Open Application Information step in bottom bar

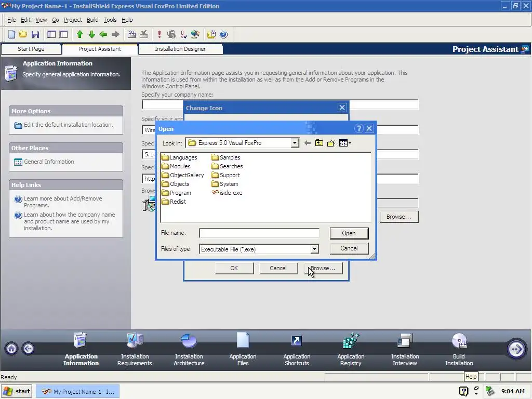tap(81, 349)
